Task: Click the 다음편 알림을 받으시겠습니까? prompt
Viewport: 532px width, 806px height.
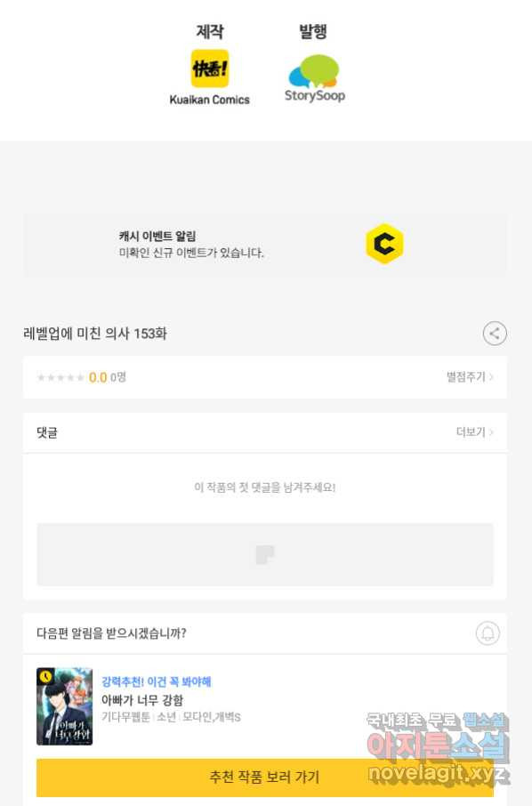Action: (x=111, y=633)
